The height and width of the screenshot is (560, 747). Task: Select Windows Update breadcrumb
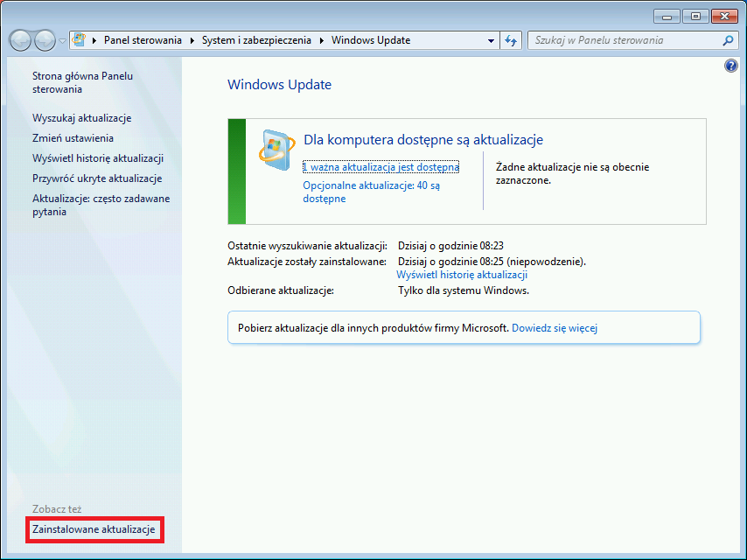(371, 40)
